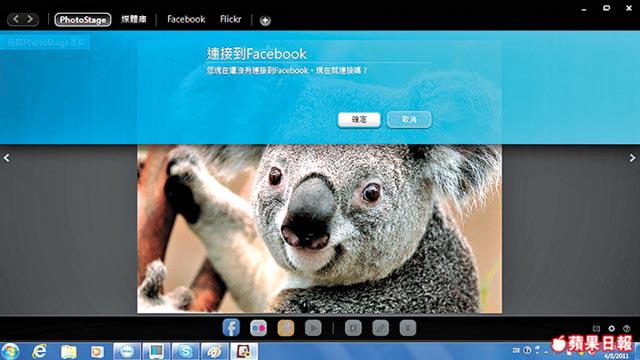
Task: Switch to the Facebook tab
Action: pos(186,19)
